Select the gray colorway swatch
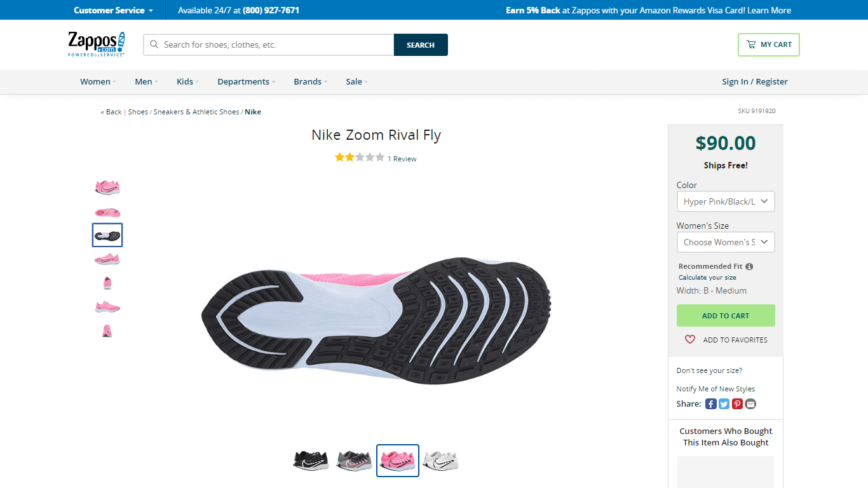 [x=354, y=460]
